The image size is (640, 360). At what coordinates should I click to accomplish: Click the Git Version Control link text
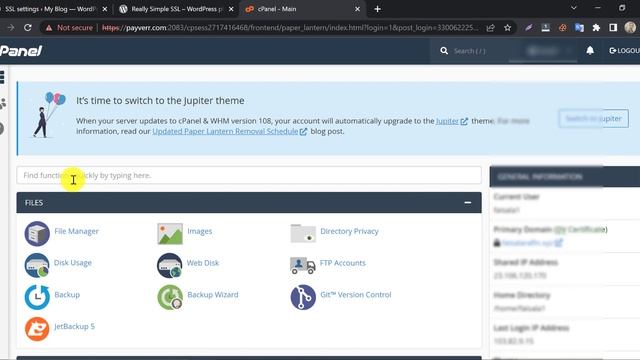point(356,294)
